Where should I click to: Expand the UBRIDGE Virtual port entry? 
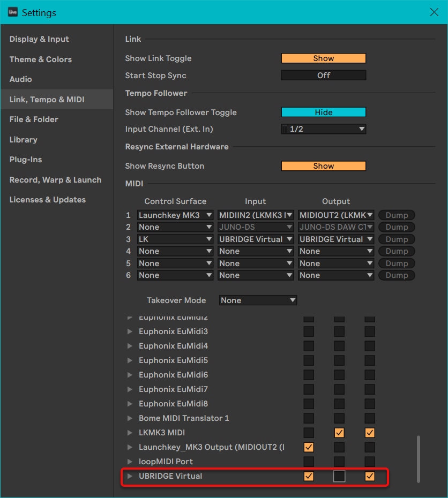click(x=130, y=476)
